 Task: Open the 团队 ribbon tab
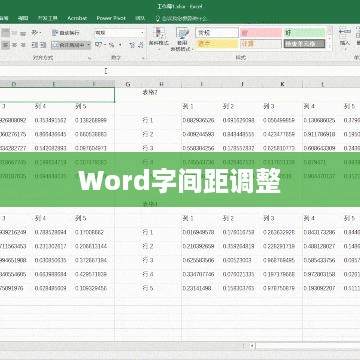(140, 18)
